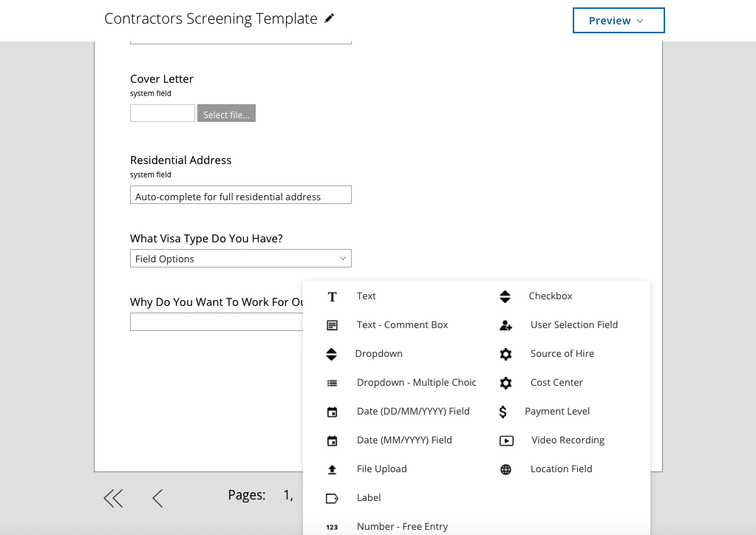
Task: Click the User Selection Field person icon
Action: [505, 325]
